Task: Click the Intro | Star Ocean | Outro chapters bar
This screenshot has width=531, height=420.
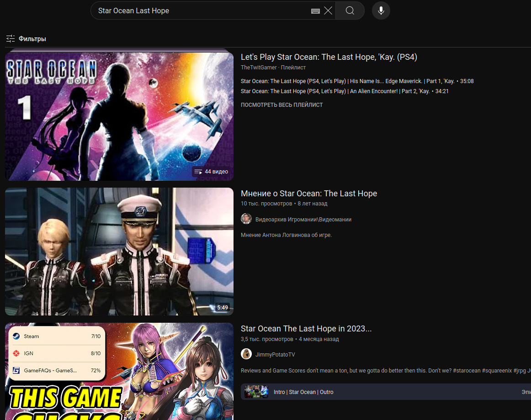Action: click(386, 392)
